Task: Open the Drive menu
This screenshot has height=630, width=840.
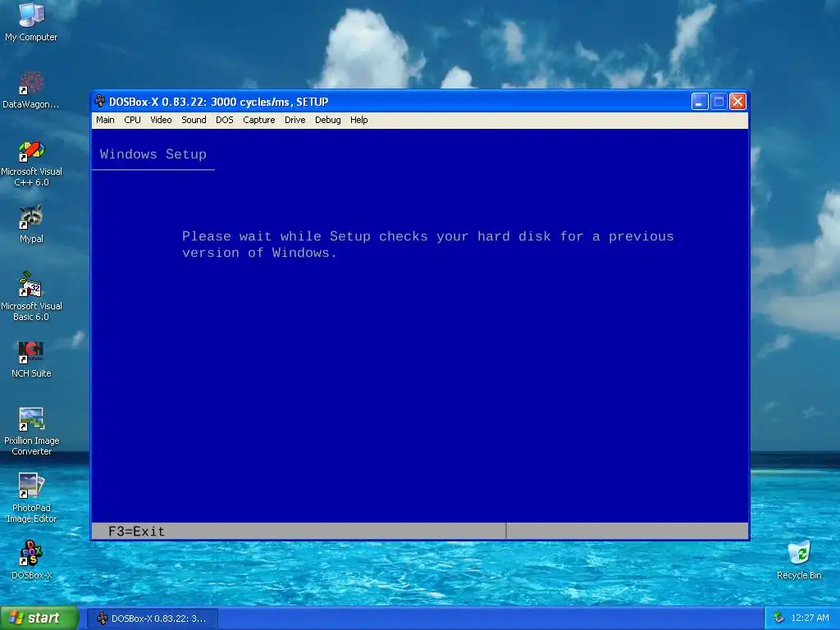Action: coord(294,120)
